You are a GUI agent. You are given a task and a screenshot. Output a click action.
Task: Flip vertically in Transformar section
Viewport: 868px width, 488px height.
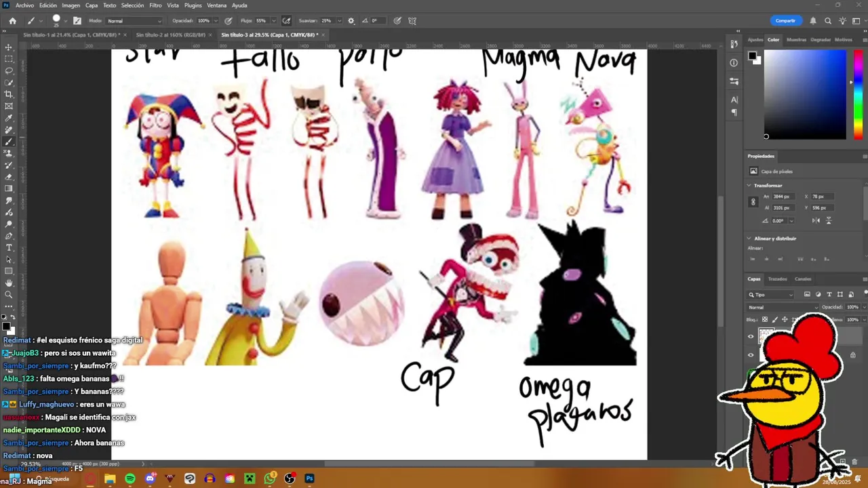pyautogui.click(x=828, y=220)
